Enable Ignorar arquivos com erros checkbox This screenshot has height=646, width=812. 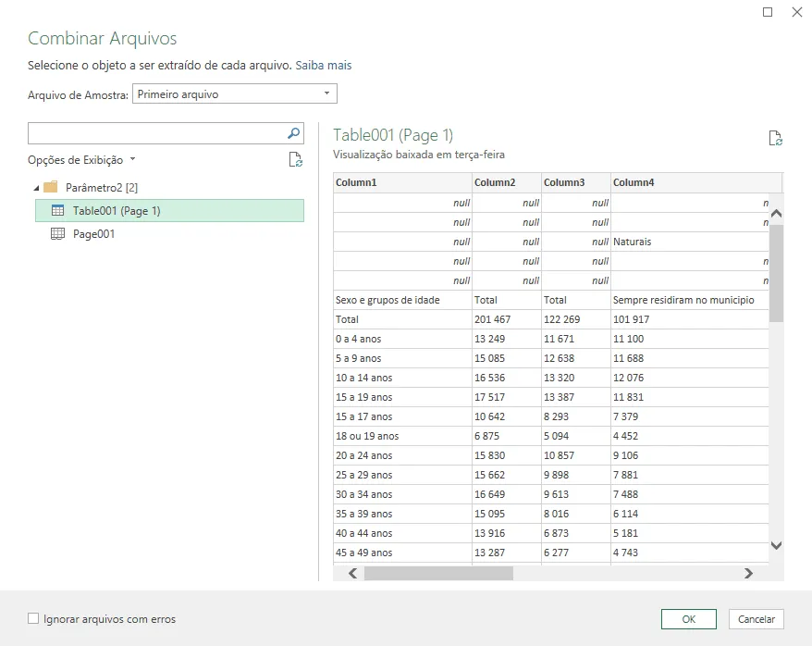click(33, 618)
